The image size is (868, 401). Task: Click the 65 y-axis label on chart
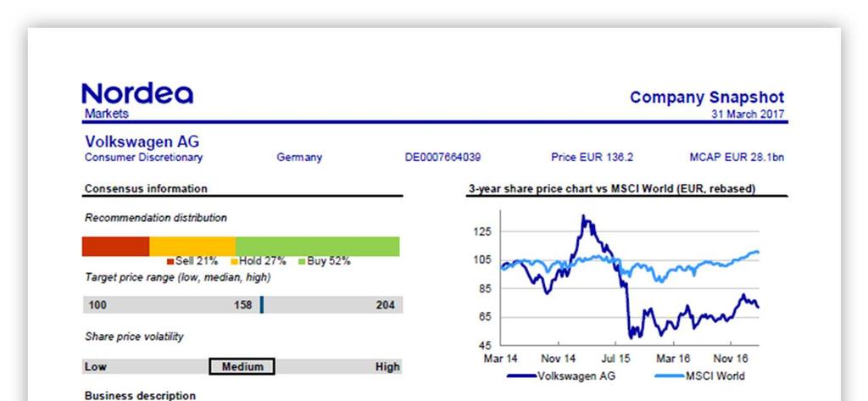click(486, 317)
